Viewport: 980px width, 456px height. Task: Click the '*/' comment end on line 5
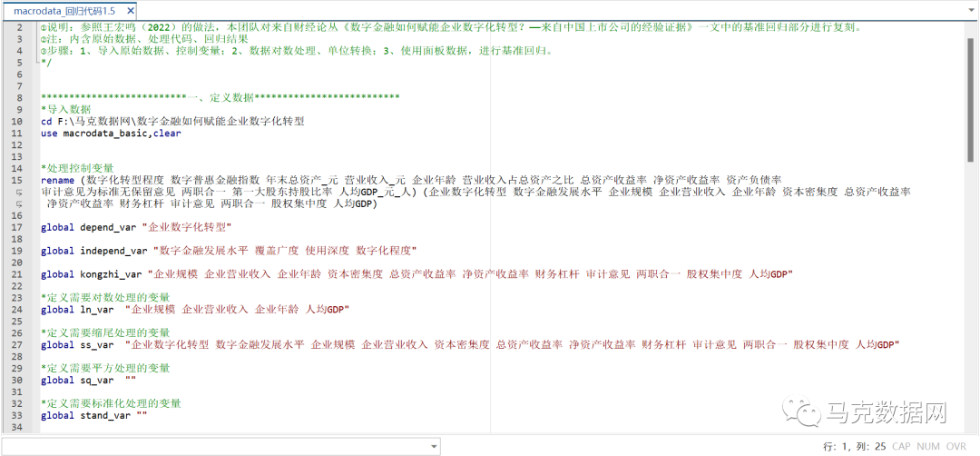click(x=46, y=63)
